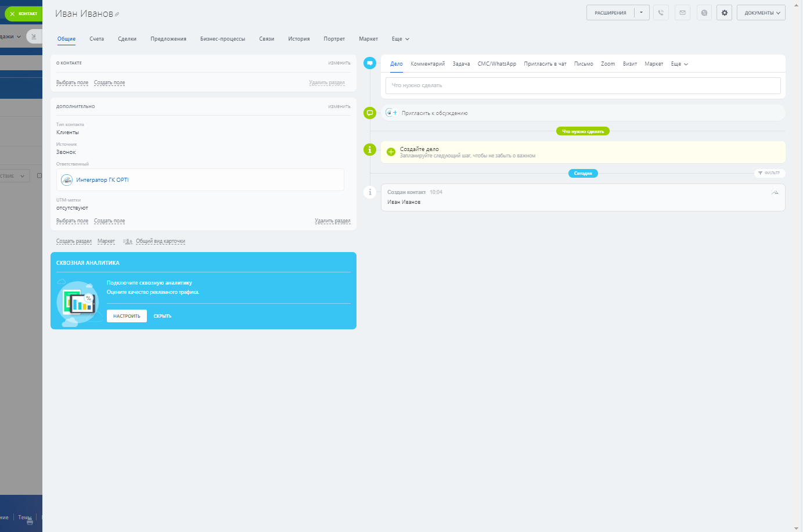Open the Общий вид карточки dropdown

click(x=160, y=241)
